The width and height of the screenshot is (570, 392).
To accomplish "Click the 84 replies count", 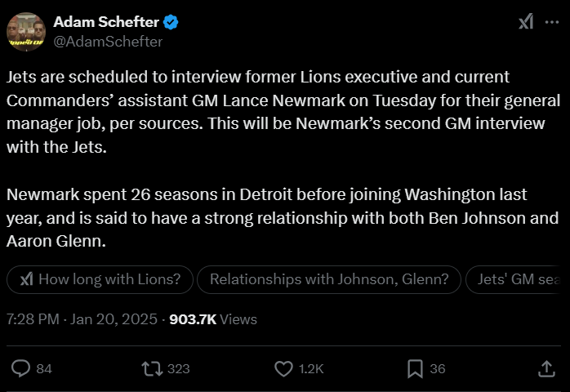I will point(44,369).
